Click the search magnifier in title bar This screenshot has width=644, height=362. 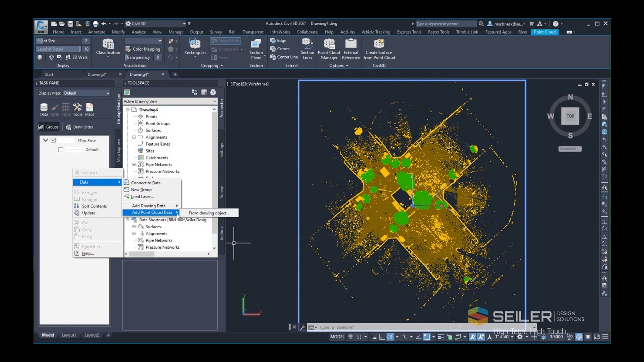481,24
